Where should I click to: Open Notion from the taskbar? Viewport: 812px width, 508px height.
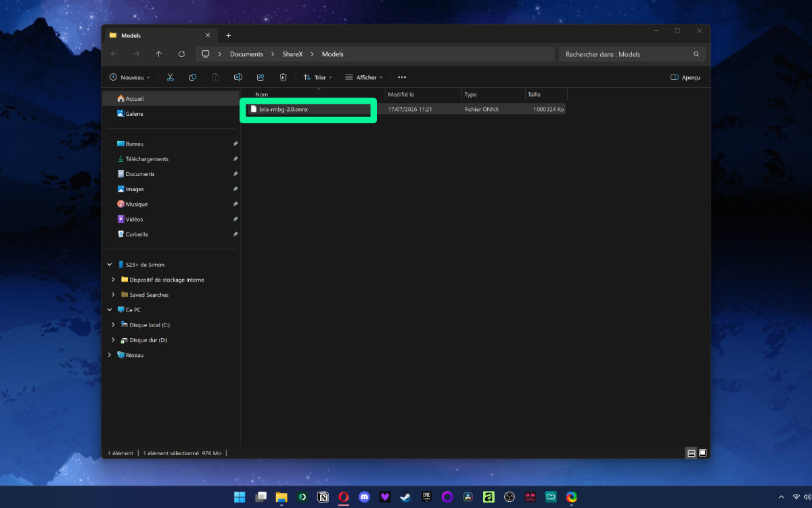pyautogui.click(x=323, y=497)
